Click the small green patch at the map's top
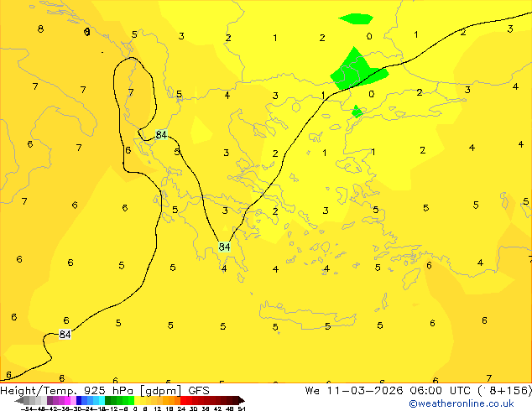The height and width of the screenshot is (411, 532). 356,18
